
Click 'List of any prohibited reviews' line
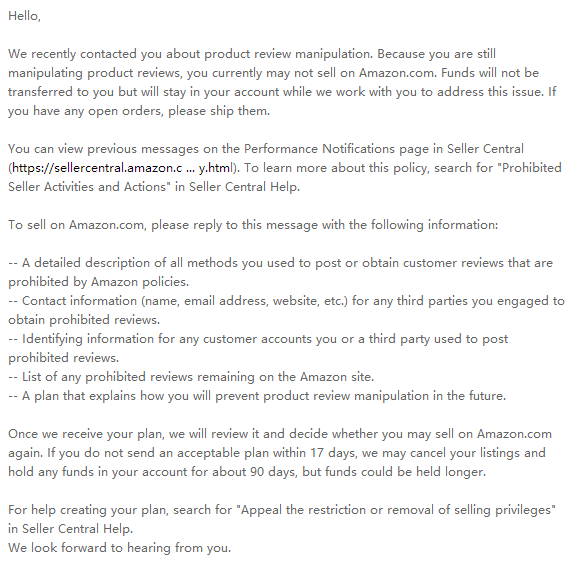[x=191, y=377]
